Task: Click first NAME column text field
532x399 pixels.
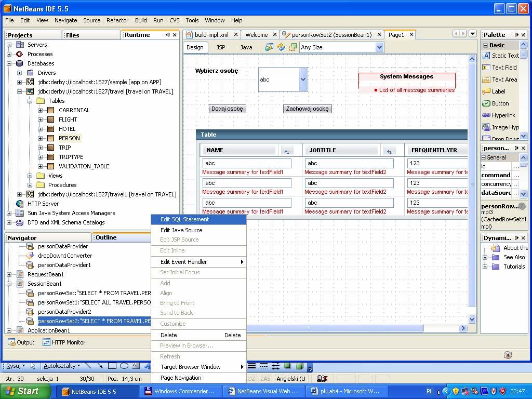Action: pos(247,164)
